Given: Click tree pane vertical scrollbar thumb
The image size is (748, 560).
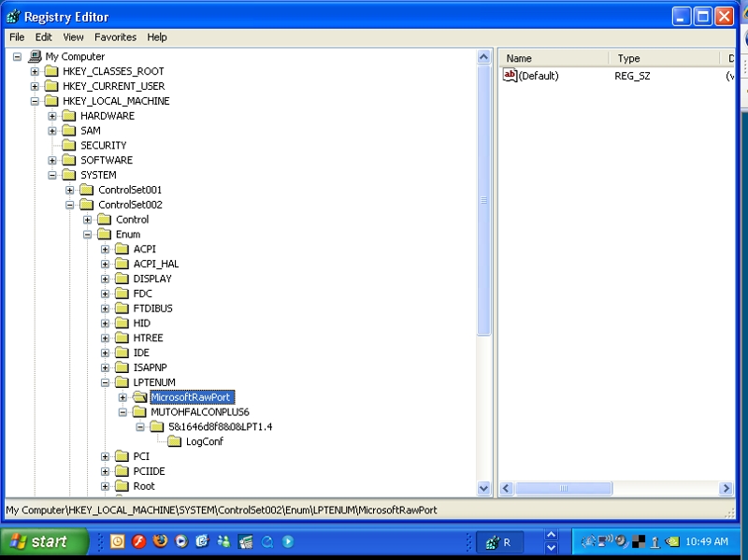Looking at the screenshot, I should coord(483,200).
